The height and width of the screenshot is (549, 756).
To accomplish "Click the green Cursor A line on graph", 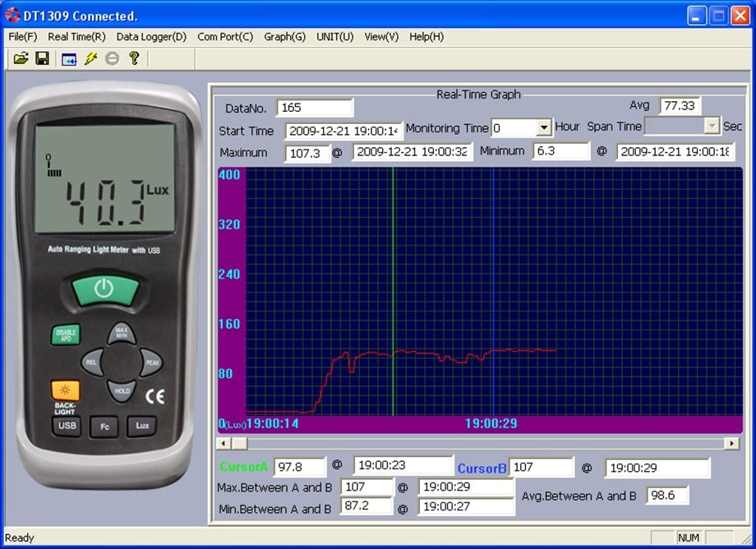I will (x=393, y=291).
